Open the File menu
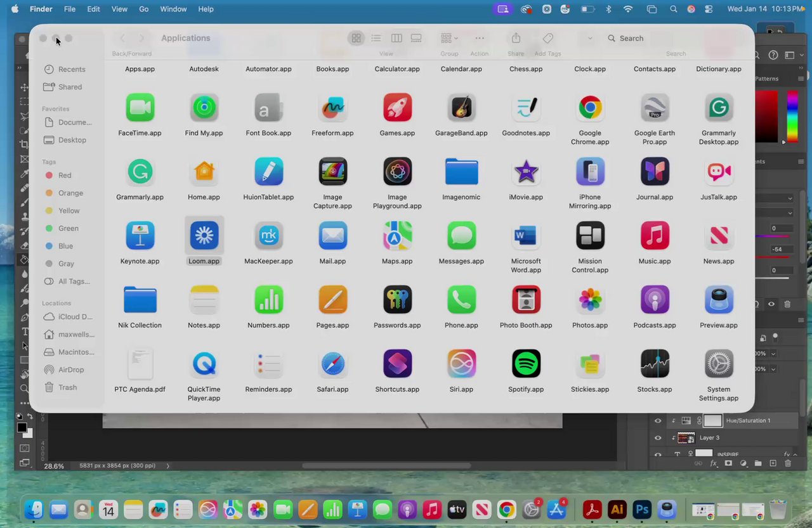This screenshot has width=812, height=528. [70, 9]
